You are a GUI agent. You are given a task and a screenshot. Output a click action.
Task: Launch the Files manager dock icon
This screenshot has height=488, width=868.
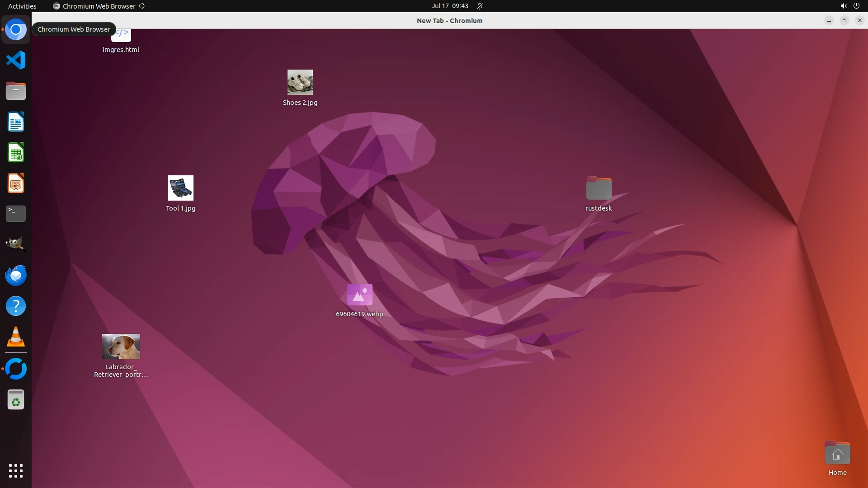point(16,91)
